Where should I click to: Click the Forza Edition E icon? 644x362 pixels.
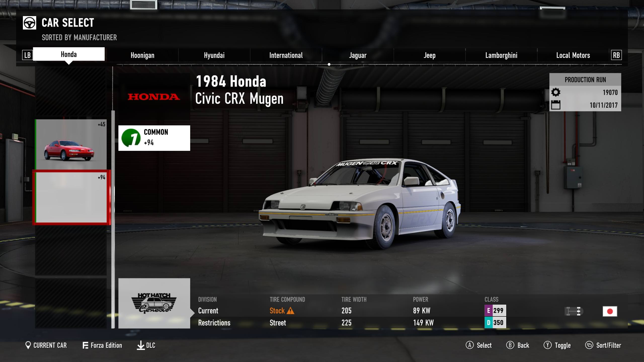click(x=85, y=345)
